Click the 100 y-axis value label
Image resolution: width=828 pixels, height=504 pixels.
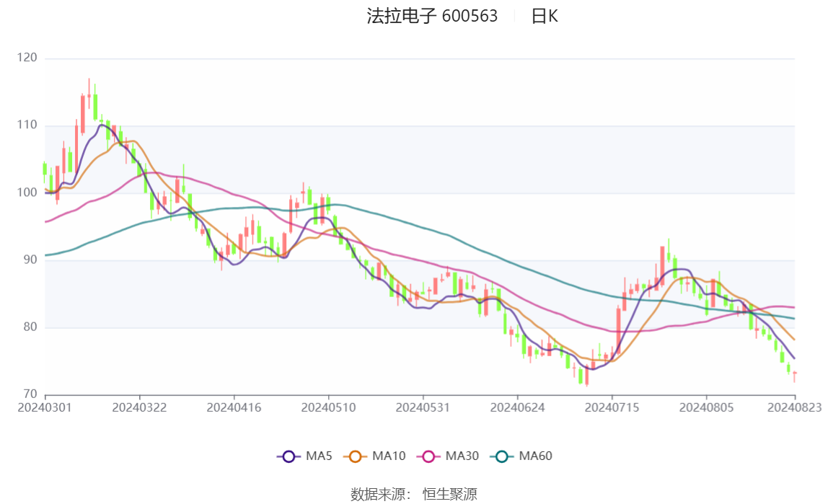click(x=27, y=193)
